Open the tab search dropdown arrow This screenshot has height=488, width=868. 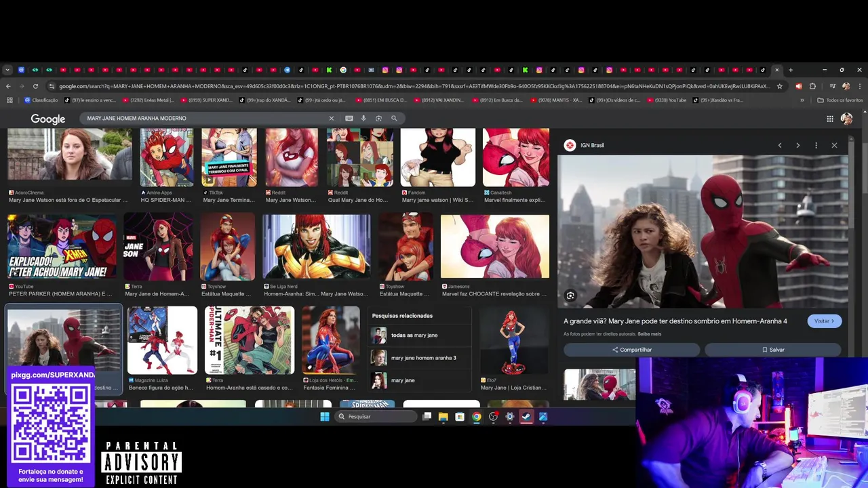point(7,70)
